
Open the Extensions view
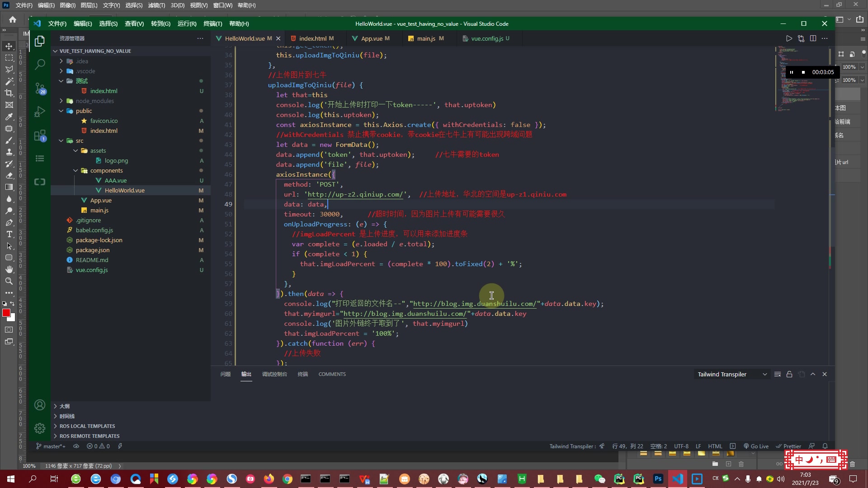(40, 136)
